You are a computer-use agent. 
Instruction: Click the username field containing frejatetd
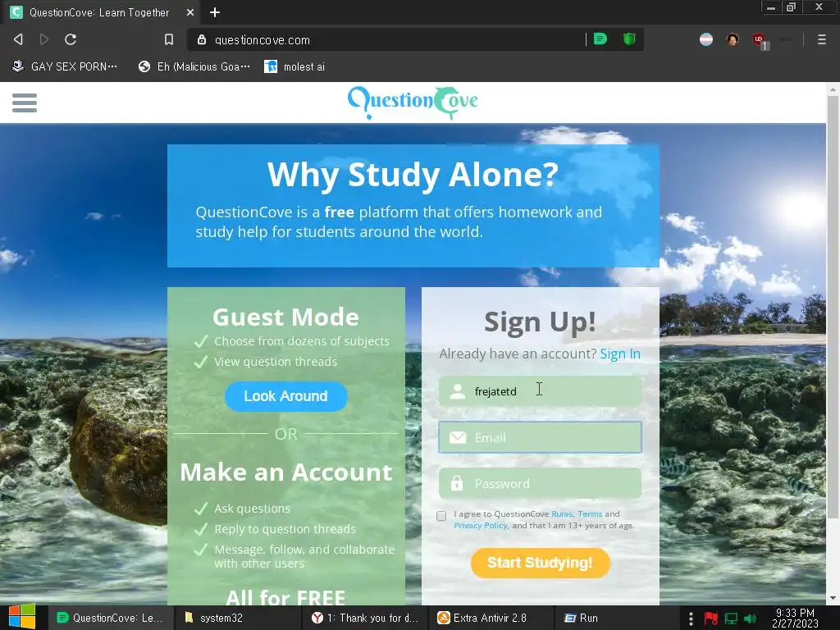pos(540,391)
